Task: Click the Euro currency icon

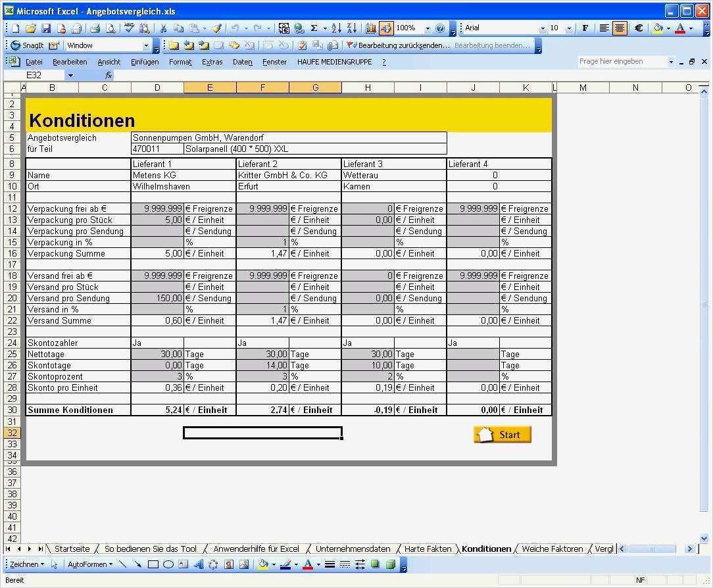Action: click(x=639, y=28)
